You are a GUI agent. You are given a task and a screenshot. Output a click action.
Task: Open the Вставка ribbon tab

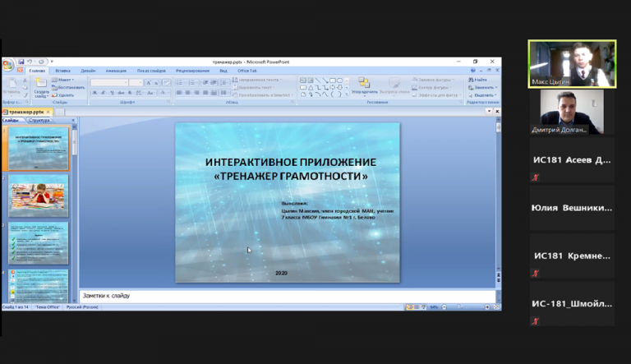(62, 71)
